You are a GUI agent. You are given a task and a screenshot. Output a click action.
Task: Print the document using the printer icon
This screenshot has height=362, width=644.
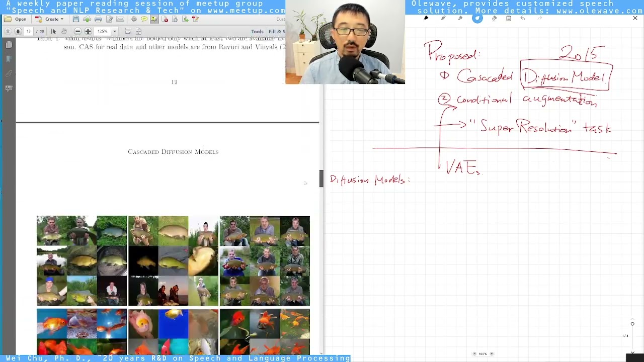[98, 19]
